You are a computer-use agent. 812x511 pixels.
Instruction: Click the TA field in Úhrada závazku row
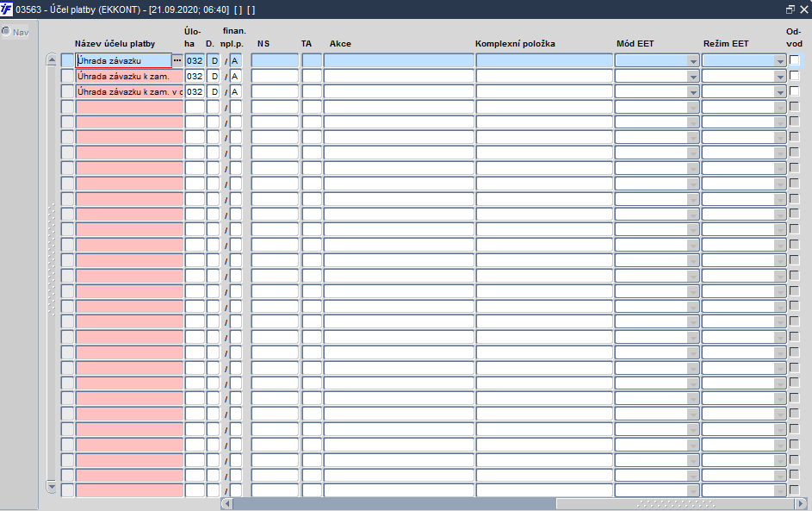click(x=312, y=60)
